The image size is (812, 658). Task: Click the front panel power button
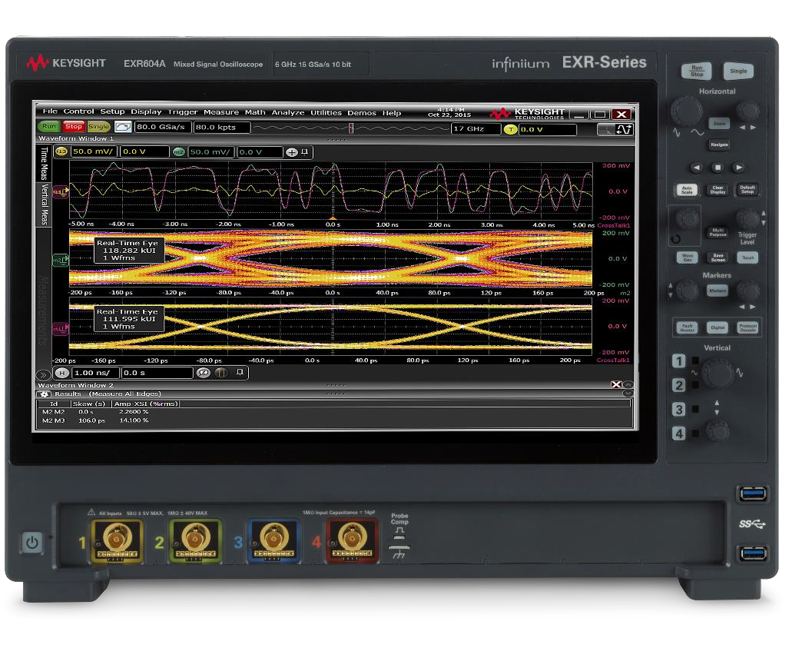click(x=31, y=543)
